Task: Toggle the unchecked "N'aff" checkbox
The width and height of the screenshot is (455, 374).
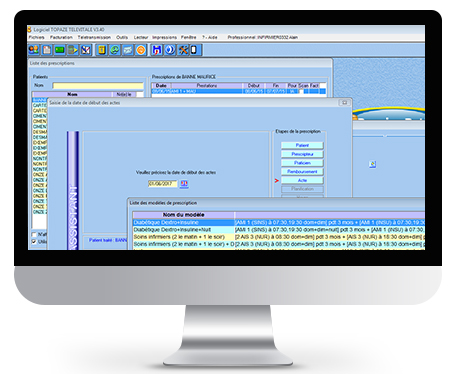Action: (34, 235)
